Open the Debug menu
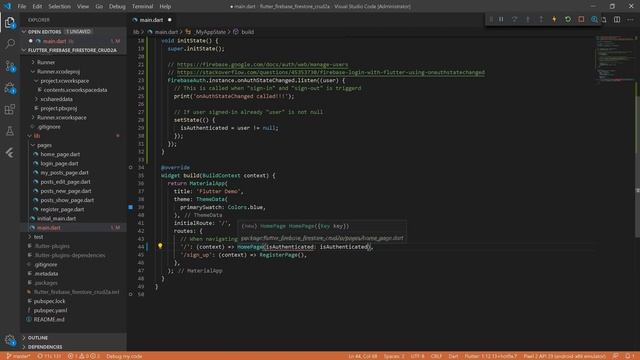This screenshot has width=640, height=360. coord(117,6)
